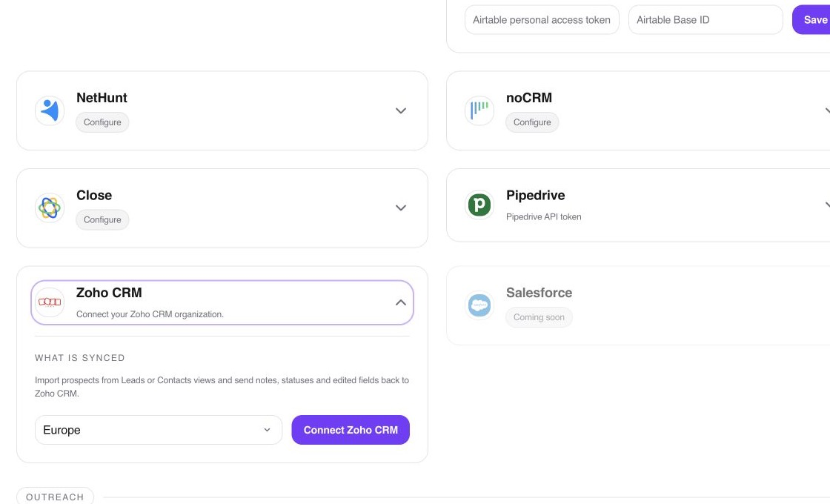The image size is (830, 504).
Task: Click the Coming soon badge under Salesforce
Action: (x=539, y=317)
